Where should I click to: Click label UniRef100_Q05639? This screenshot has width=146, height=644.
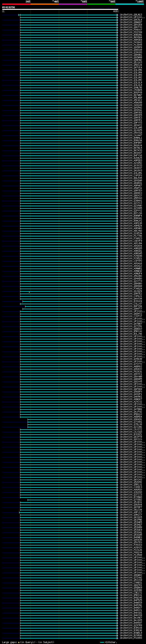131,359
